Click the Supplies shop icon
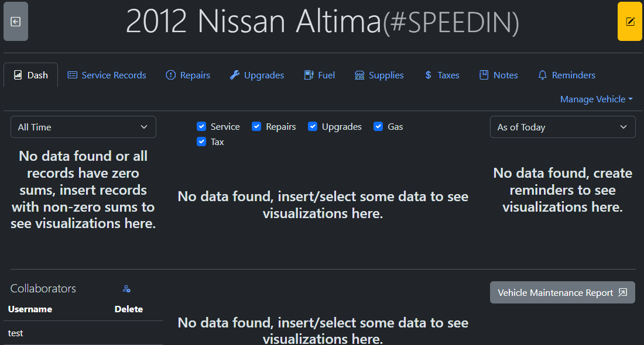Screen dimensions: 644x345 [x=359, y=75]
